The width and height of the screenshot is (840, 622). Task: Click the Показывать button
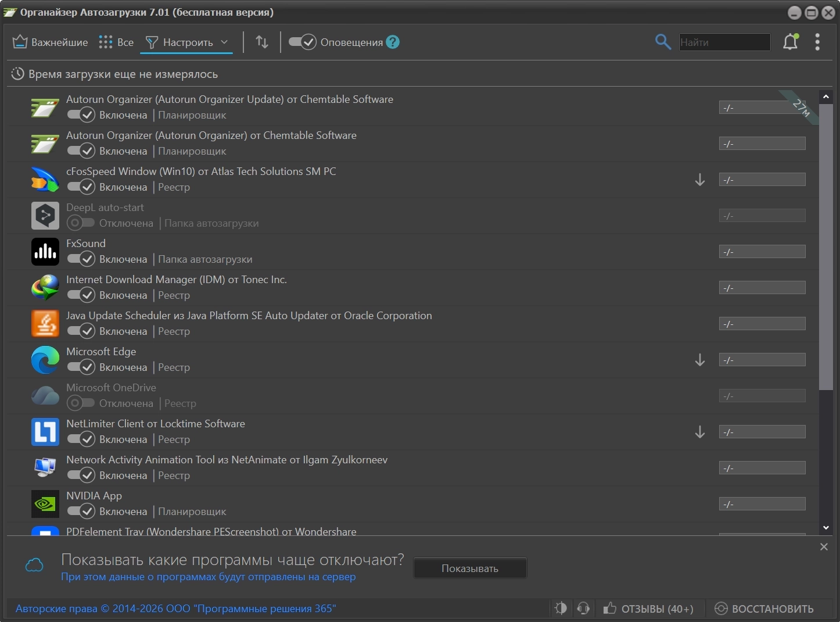[x=470, y=568]
